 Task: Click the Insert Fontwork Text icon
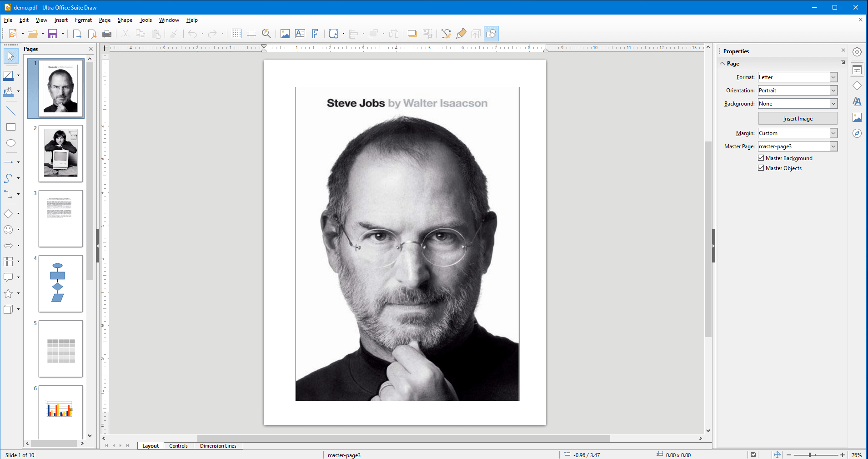point(315,34)
